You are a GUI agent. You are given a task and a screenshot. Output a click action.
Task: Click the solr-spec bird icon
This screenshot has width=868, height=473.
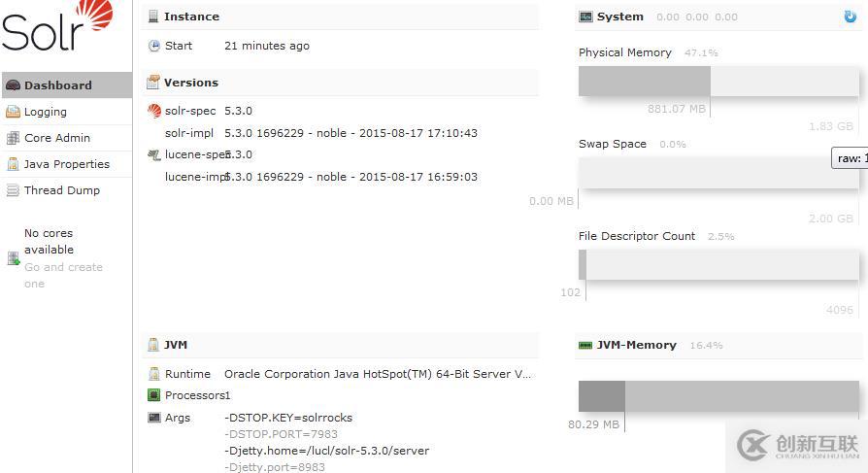point(154,111)
